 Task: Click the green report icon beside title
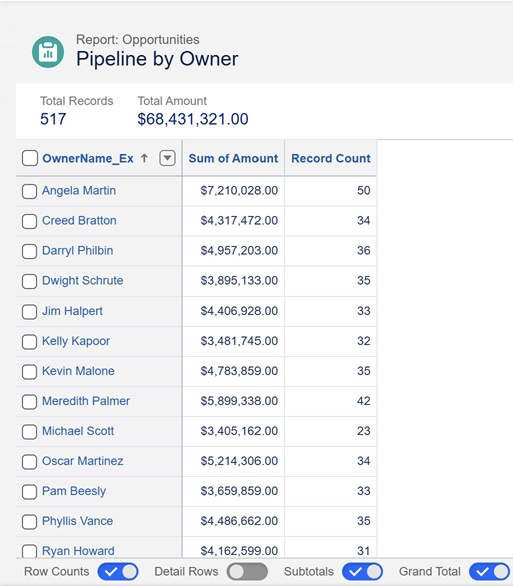(x=48, y=52)
